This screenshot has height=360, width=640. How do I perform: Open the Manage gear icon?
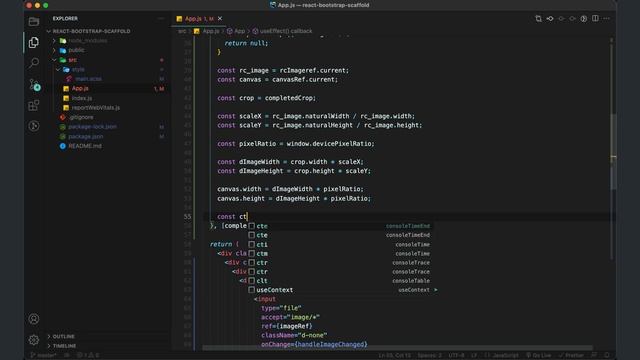click(34, 339)
